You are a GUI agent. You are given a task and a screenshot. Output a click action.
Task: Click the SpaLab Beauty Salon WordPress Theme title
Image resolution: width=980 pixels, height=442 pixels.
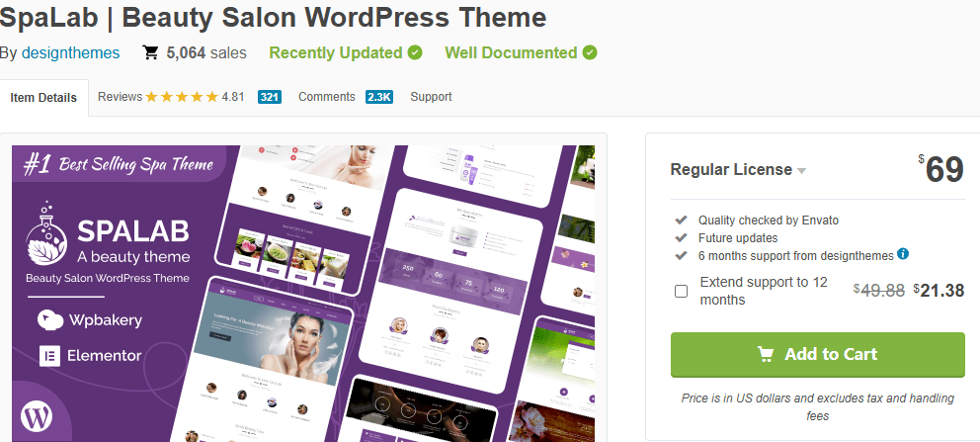(x=273, y=18)
